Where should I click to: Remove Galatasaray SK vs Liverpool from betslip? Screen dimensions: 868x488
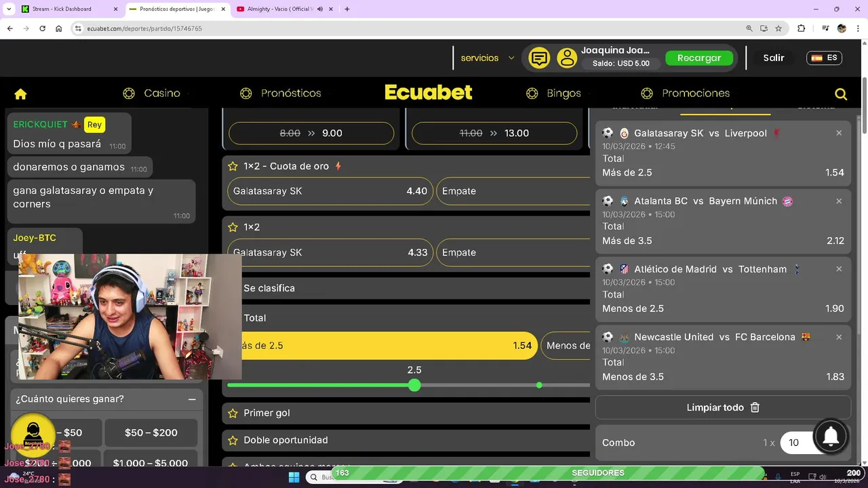tap(839, 133)
